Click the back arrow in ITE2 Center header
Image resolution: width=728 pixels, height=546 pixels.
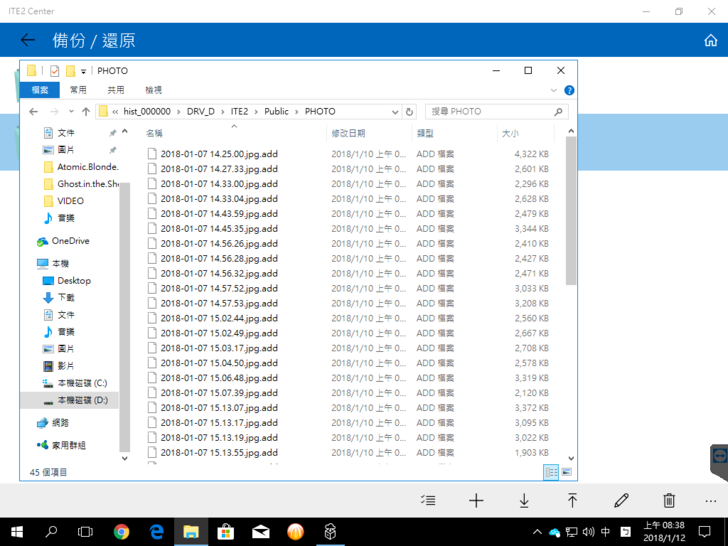(x=28, y=41)
